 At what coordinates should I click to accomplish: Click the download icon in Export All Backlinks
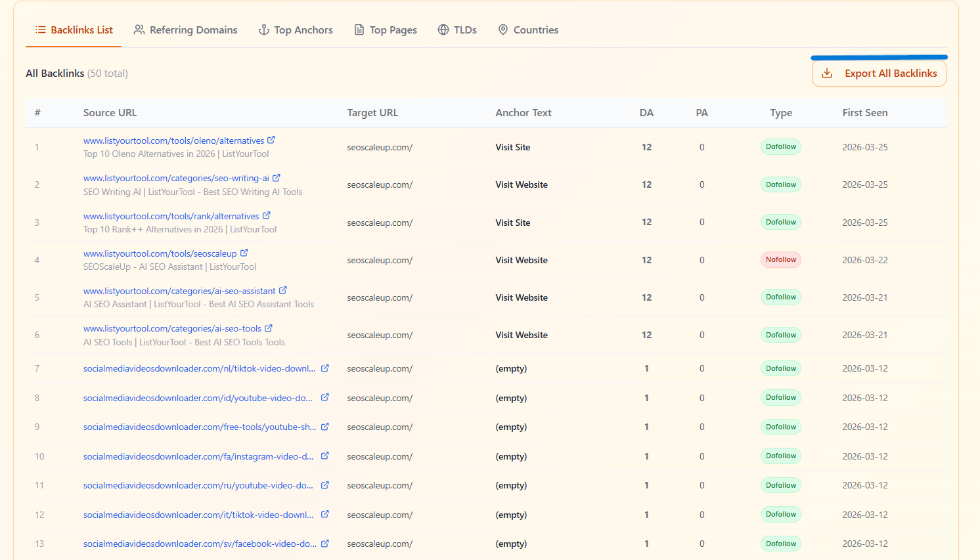click(x=826, y=74)
